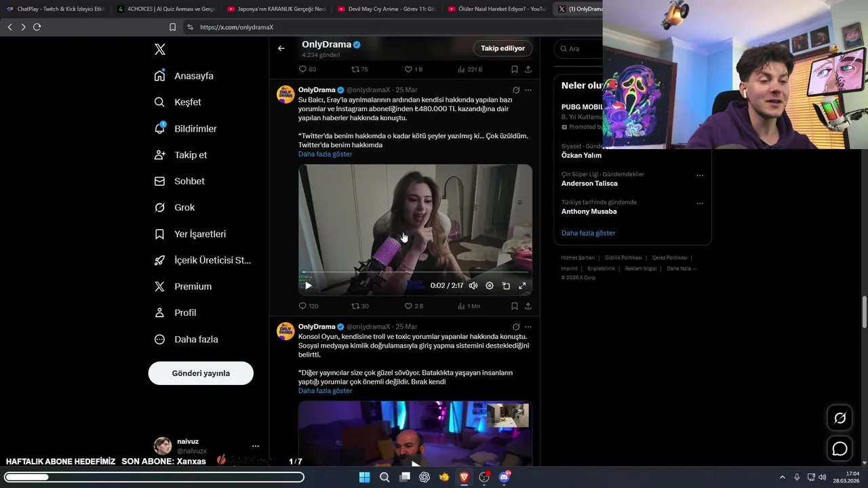Image resolution: width=868 pixels, height=488 pixels.
Task: Open Çerez Politikası footer link
Action: [x=669, y=258]
